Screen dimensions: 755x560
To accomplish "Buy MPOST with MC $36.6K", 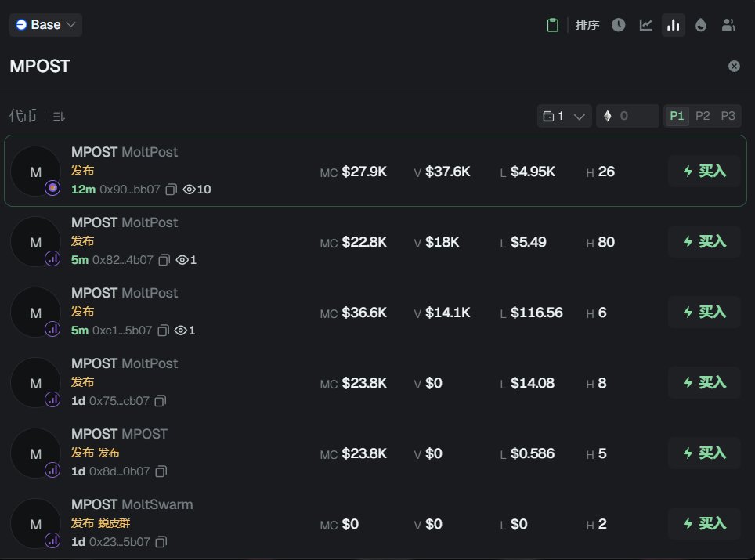I will click(x=704, y=312).
